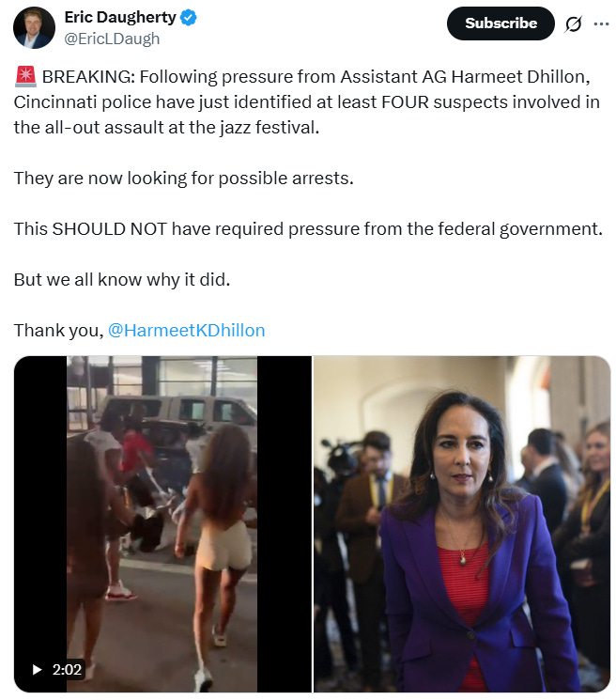Click the 'Thank you,' text

click(58, 331)
